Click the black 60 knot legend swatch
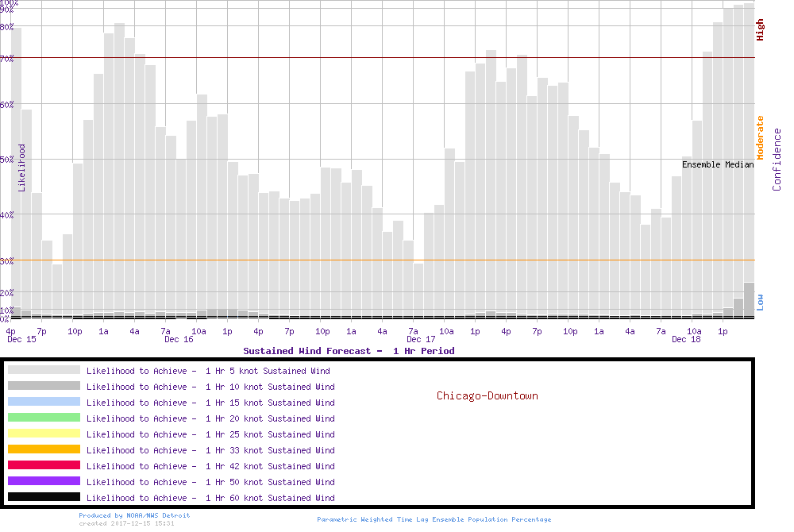This screenshot has width=794, height=532. (x=44, y=497)
